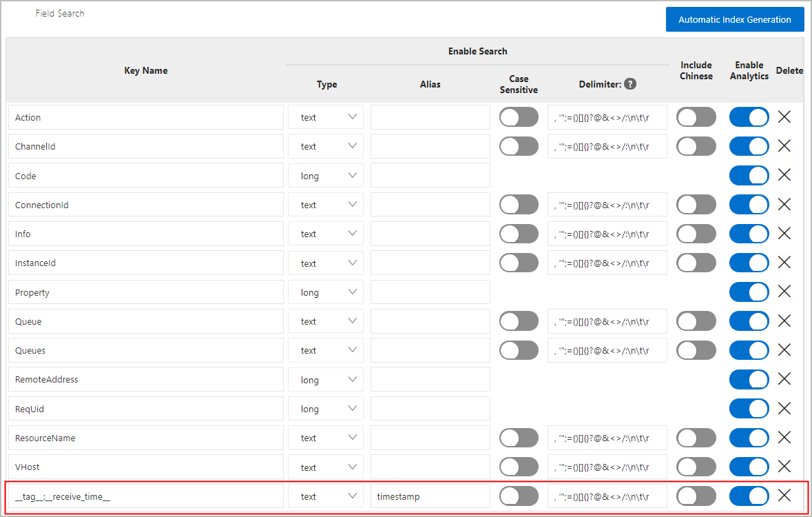Open Type dropdown for Code
The image size is (812, 517).
click(326, 175)
